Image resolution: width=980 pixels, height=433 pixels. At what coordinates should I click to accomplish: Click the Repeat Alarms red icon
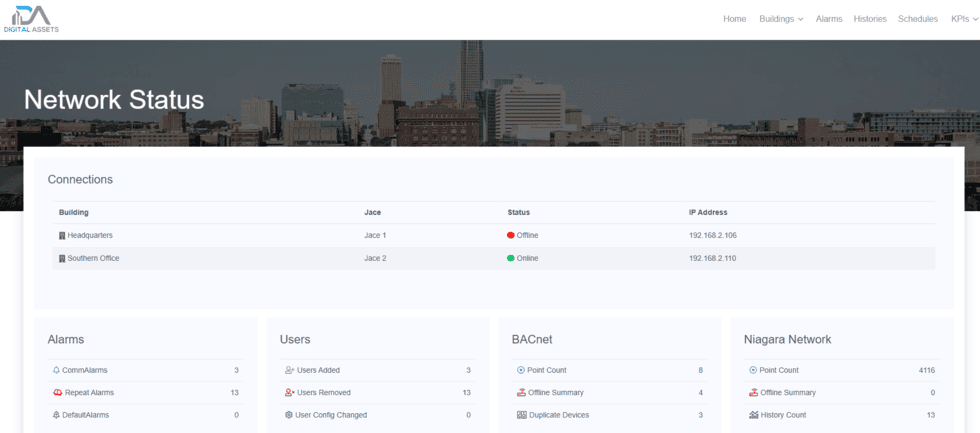tap(56, 393)
